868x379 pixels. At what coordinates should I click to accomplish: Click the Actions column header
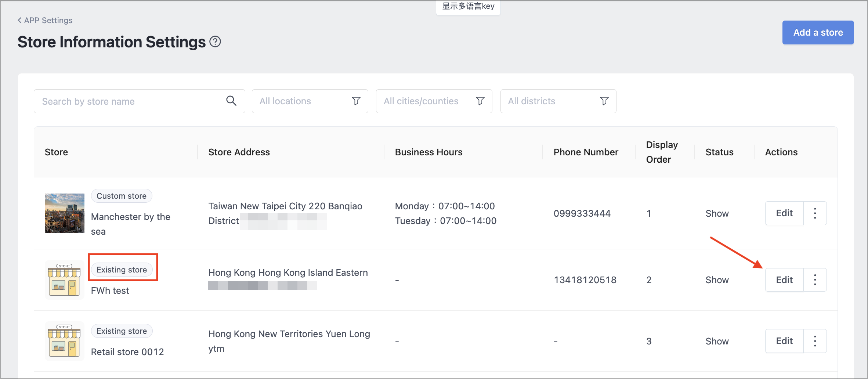click(x=781, y=152)
